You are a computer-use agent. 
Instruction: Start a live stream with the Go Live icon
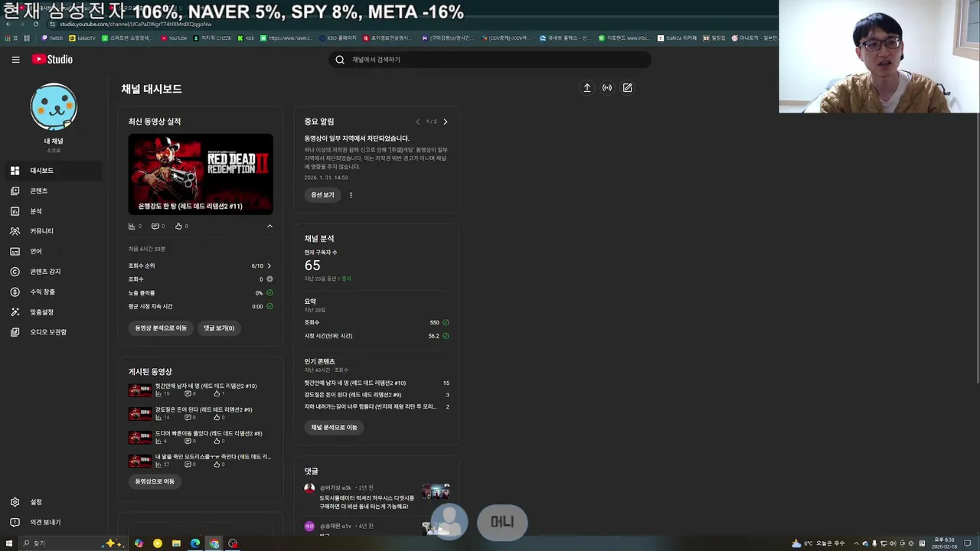(x=607, y=88)
